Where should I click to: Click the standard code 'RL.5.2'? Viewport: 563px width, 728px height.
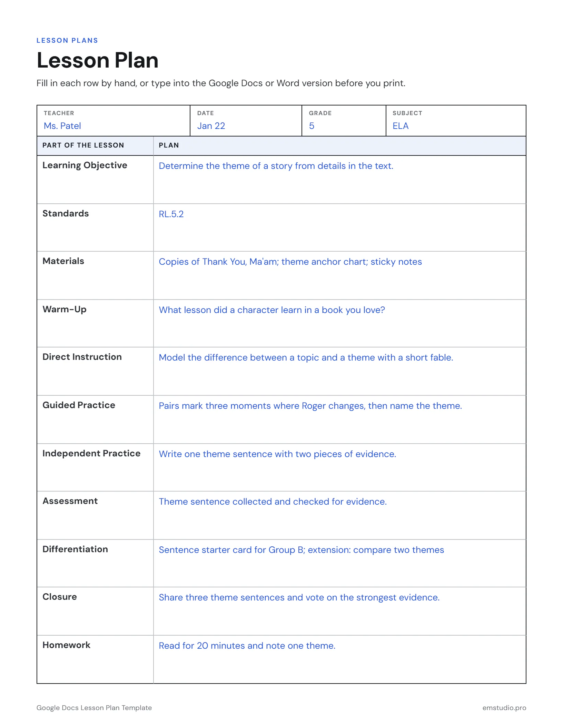click(x=171, y=214)
